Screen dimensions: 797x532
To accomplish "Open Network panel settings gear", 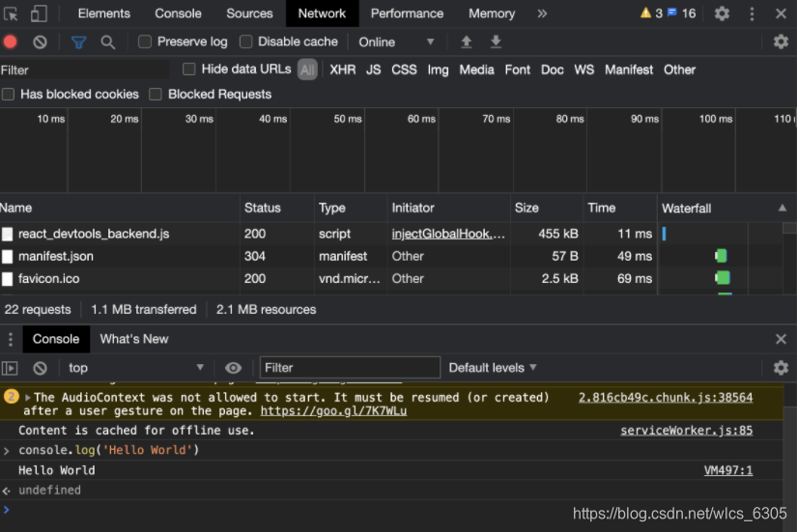I will (x=781, y=42).
